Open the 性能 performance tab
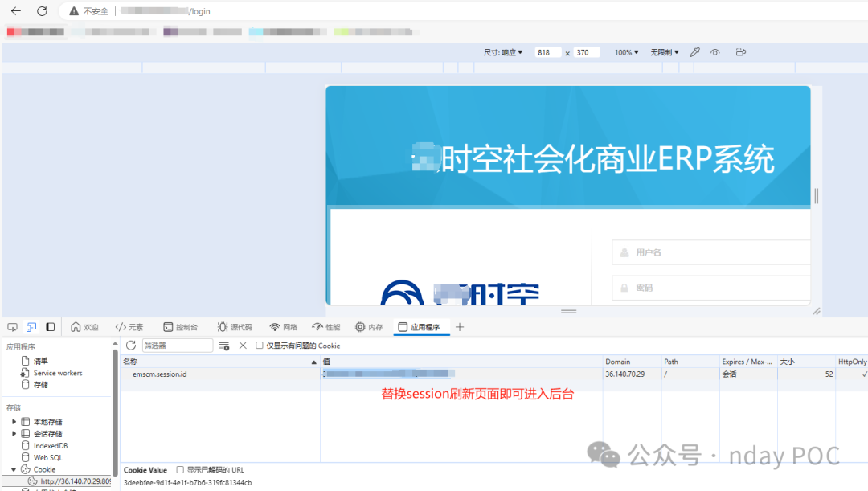Screen dimensions: 868x491 (x=326, y=327)
